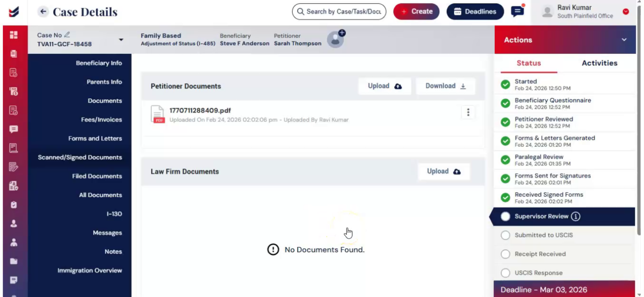This screenshot has width=644, height=297.
Task: Toggle the Started status checkmark
Action: coord(505,84)
